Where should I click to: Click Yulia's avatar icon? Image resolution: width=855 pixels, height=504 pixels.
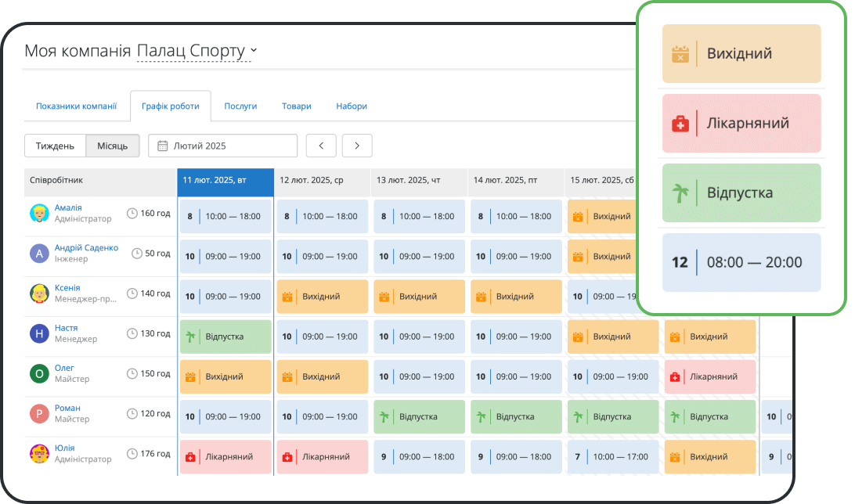(x=39, y=453)
